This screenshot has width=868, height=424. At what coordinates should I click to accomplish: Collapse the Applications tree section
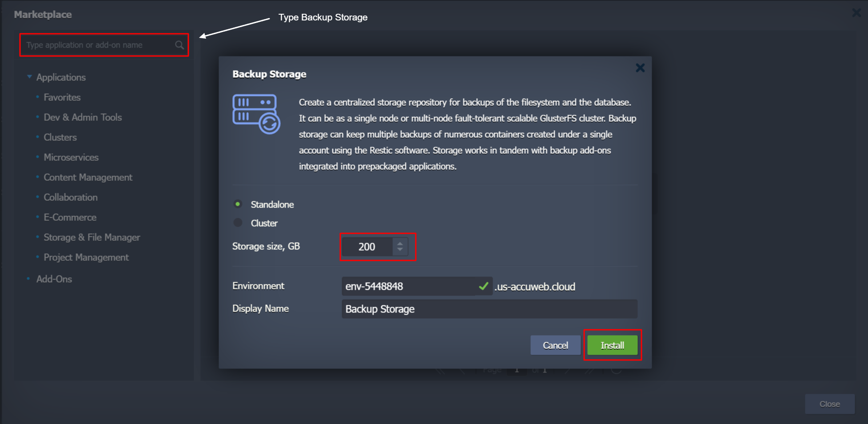29,77
